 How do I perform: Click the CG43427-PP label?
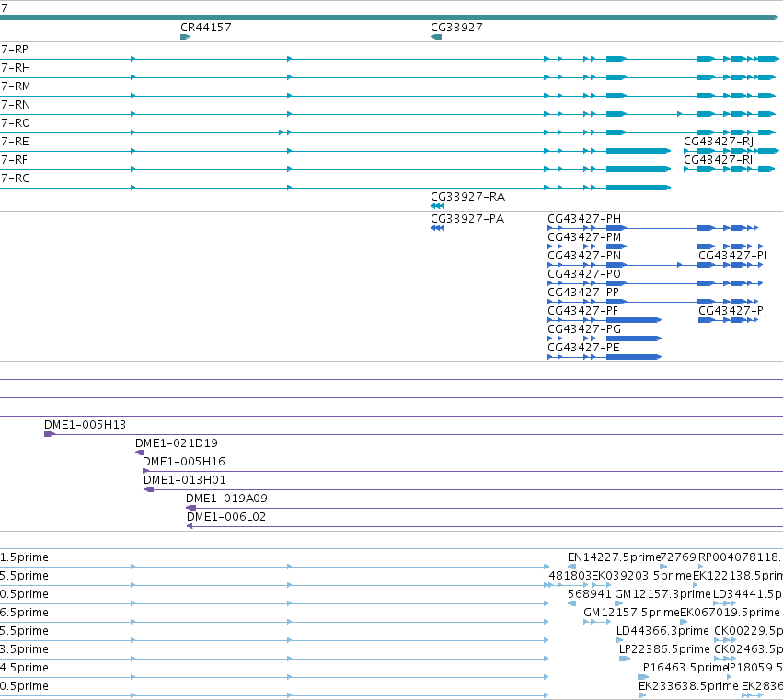click(583, 293)
